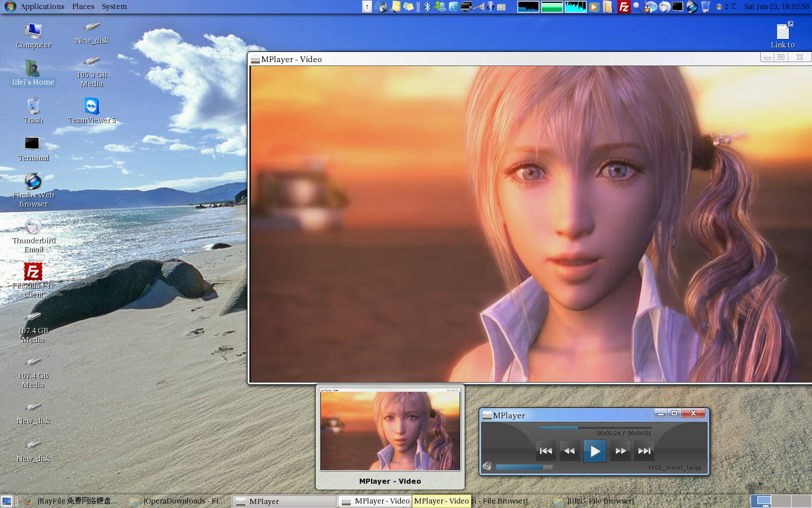
Task: Click the MPlayer - Video preview thumbnail
Action: pyautogui.click(x=390, y=430)
